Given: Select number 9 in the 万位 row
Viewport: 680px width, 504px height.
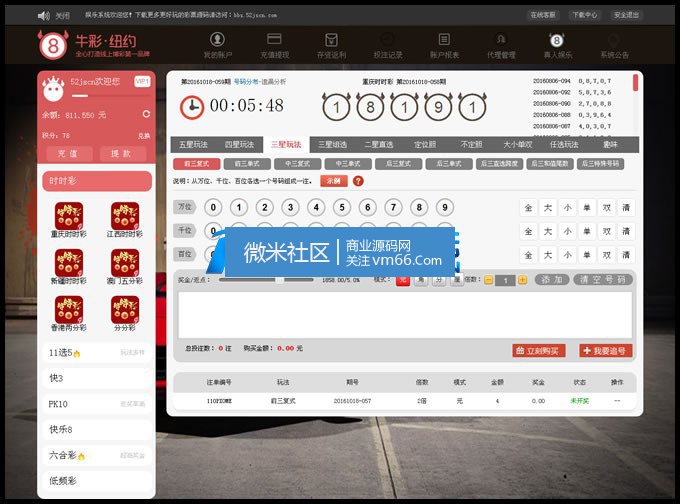Looking at the screenshot, I should click(445, 207).
